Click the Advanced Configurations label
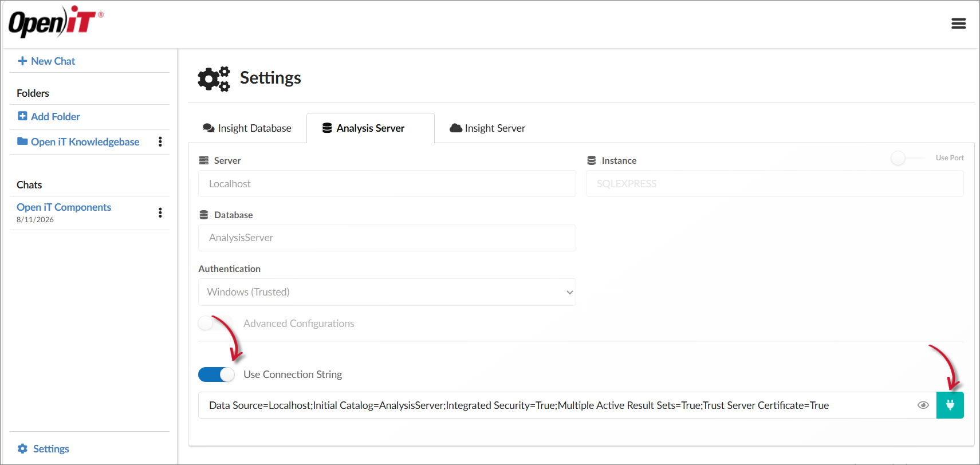Screen dimensions: 980x465 coord(298,324)
